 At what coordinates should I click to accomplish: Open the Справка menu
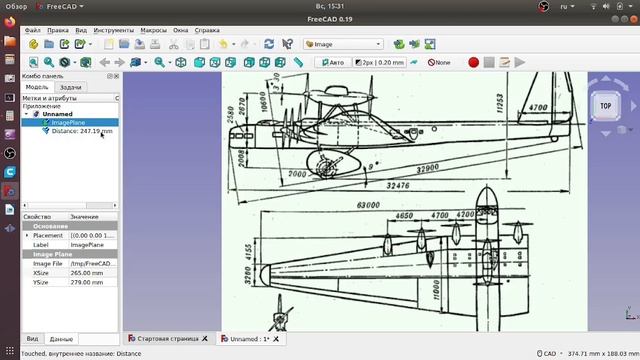click(x=207, y=30)
